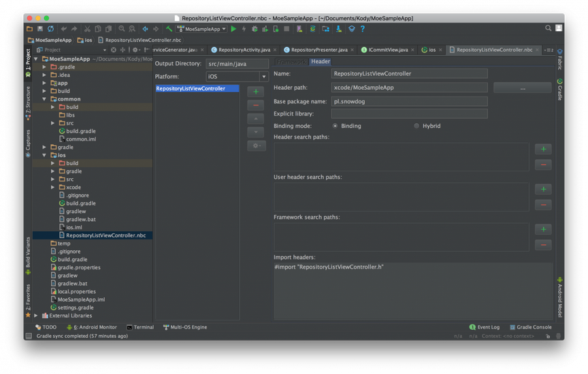Add a Header search path
This screenshot has width=588, height=374.
point(543,149)
